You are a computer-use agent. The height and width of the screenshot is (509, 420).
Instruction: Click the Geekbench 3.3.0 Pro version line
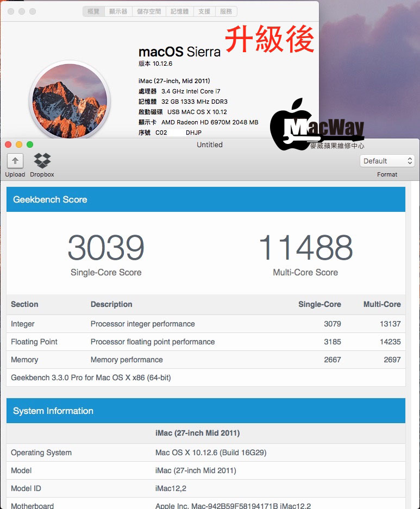tap(91, 378)
